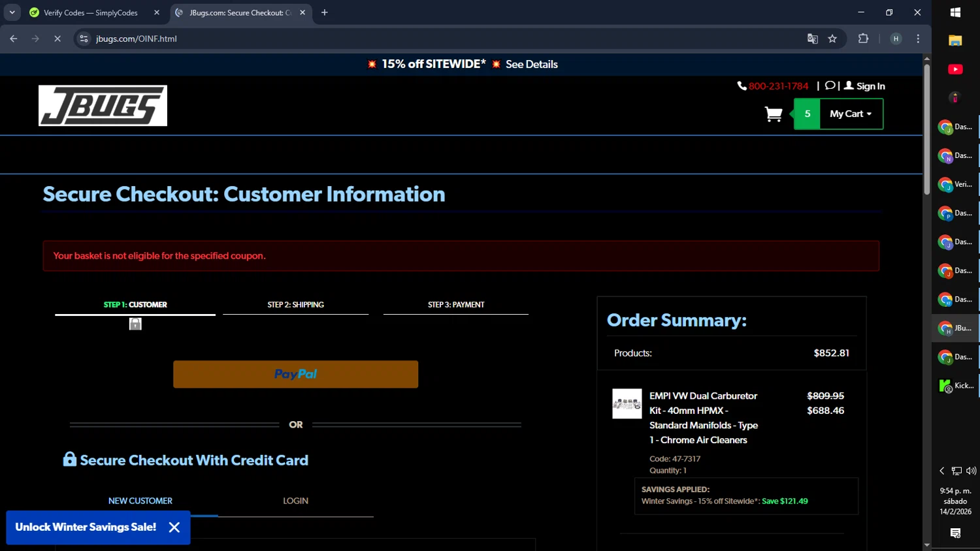
Task: Open Chrome three-dot menu
Action: click(918, 39)
